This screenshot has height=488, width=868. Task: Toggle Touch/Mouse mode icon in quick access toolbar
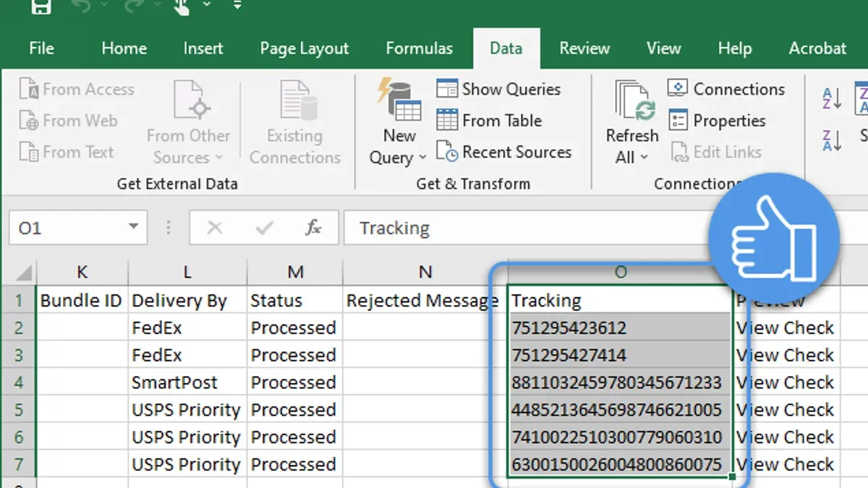click(182, 7)
